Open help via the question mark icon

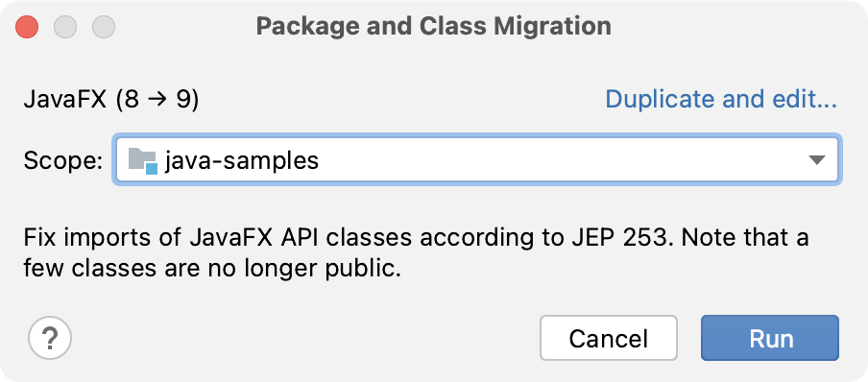point(50,338)
